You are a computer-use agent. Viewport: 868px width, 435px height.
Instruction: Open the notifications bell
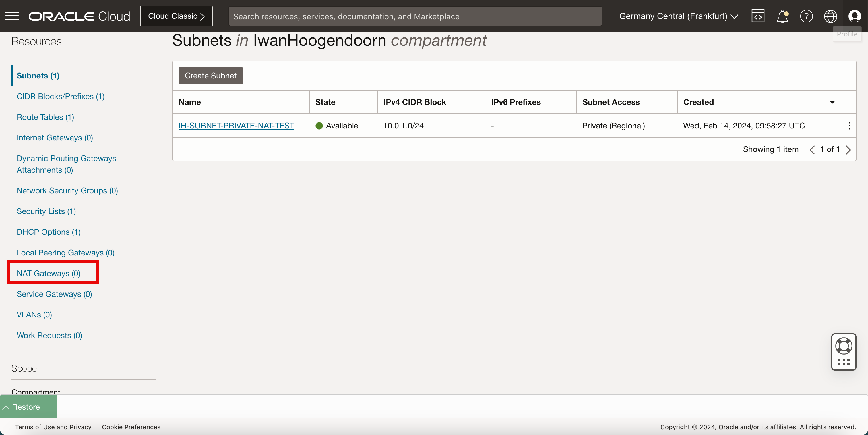[782, 16]
